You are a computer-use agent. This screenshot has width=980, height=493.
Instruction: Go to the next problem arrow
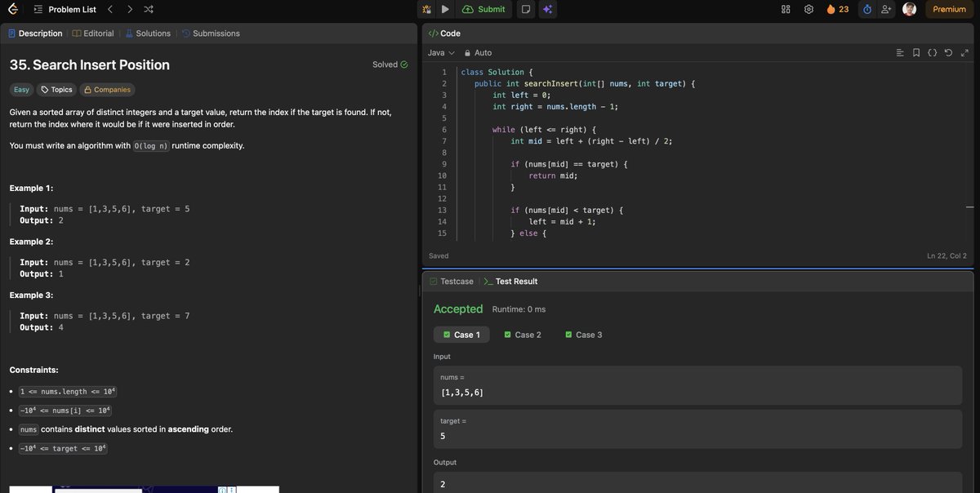pyautogui.click(x=129, y=9)
